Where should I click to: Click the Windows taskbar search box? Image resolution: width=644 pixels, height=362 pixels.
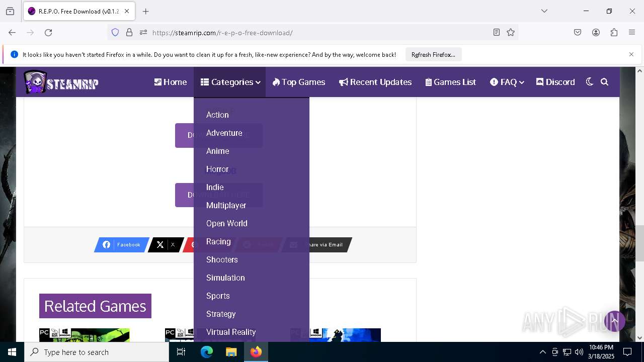(97, 352)
